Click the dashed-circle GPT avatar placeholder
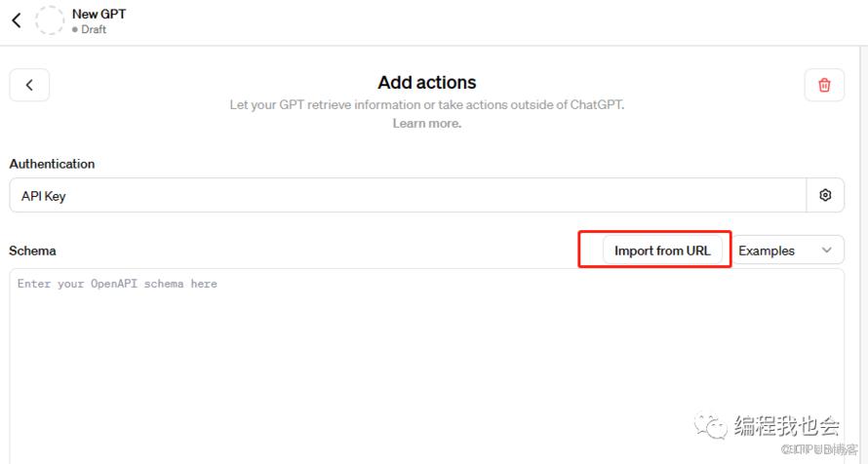Screen dimensions: 868x464 click(50, 20)
